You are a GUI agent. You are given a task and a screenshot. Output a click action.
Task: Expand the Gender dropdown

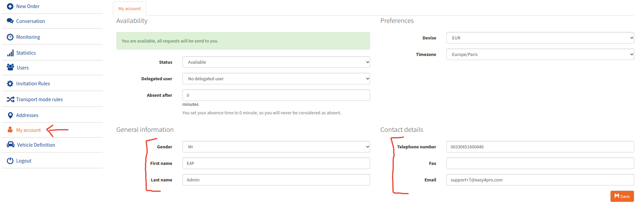[x=276, y=147]
